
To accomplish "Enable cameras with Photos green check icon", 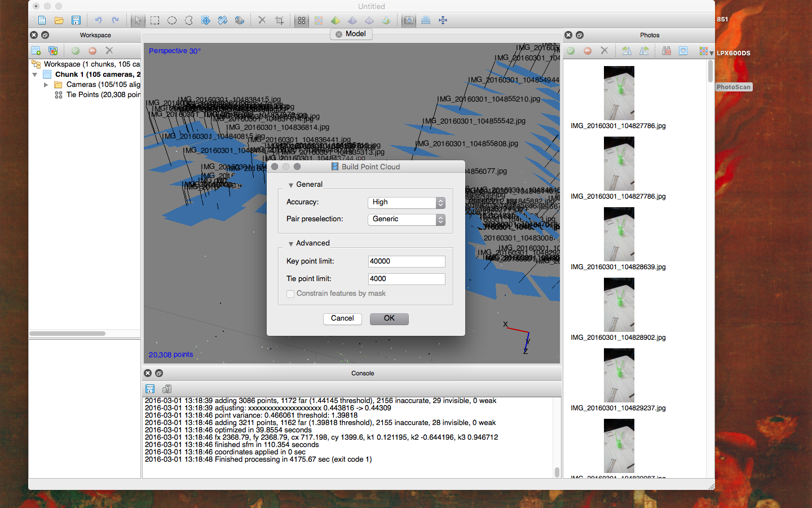I will coord(571,51).
